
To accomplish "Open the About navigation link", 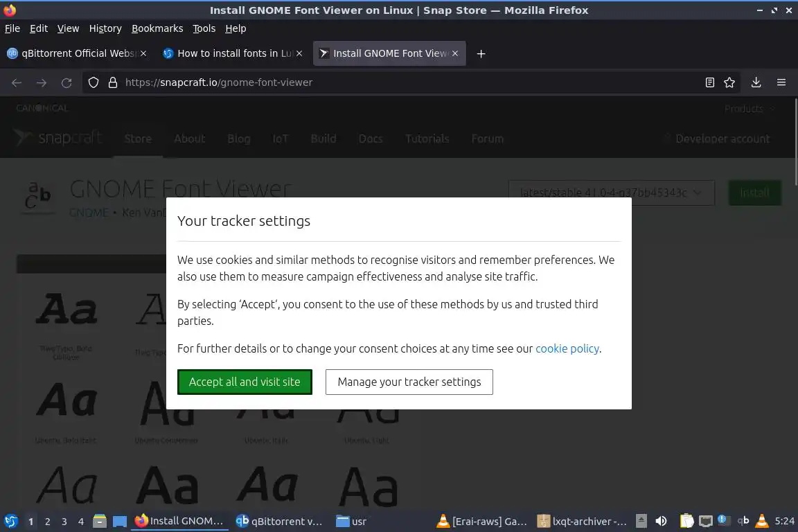I will coord(189,139).
